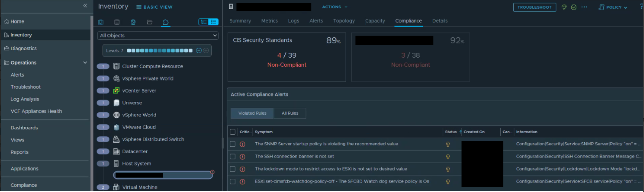Collapse the left navigation with double chevron
This screenshot has height=192, width=644.
85,6
